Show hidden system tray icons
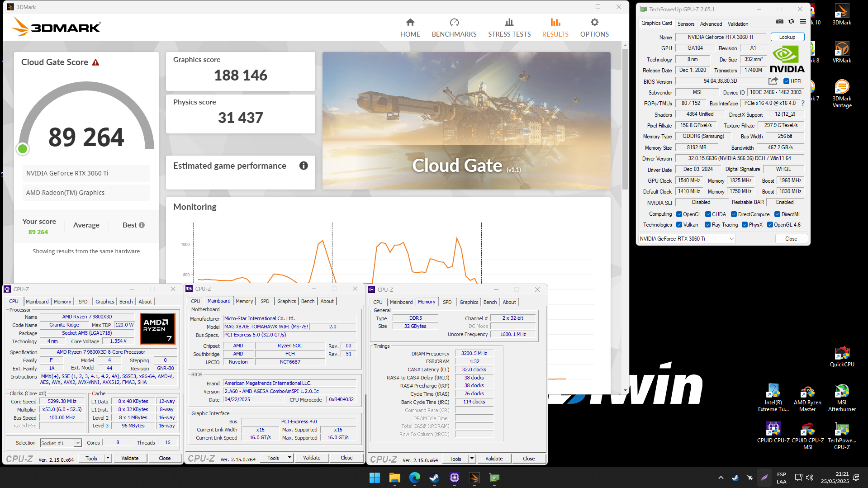This screenshot has height=488, width=868. tap(721, 478)
